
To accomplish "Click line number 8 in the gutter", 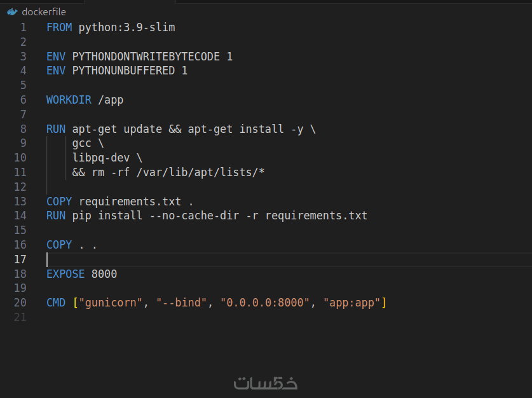I will tap(24, 129).
